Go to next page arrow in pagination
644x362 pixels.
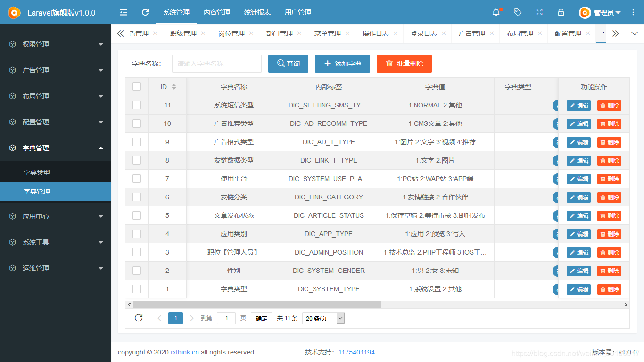tap(191, 318)
